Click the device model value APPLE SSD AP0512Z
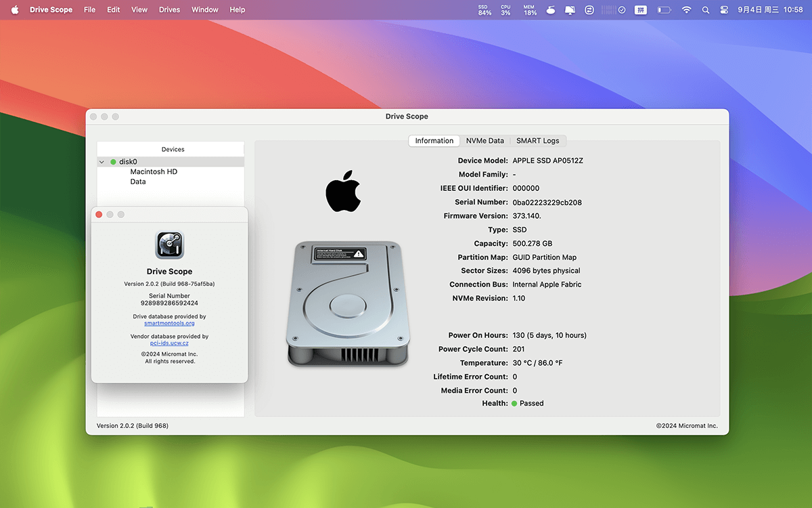 547,161
